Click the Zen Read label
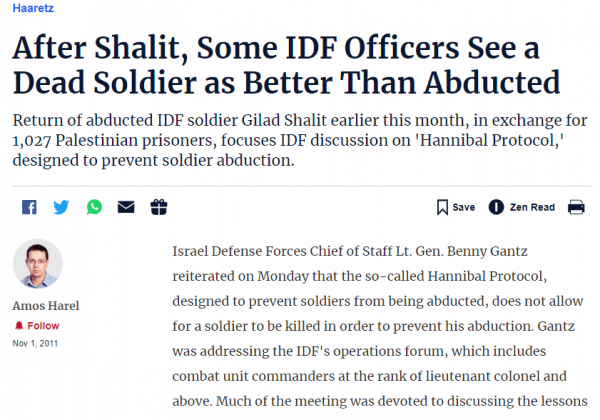The image size is (600, 420). 532,207
